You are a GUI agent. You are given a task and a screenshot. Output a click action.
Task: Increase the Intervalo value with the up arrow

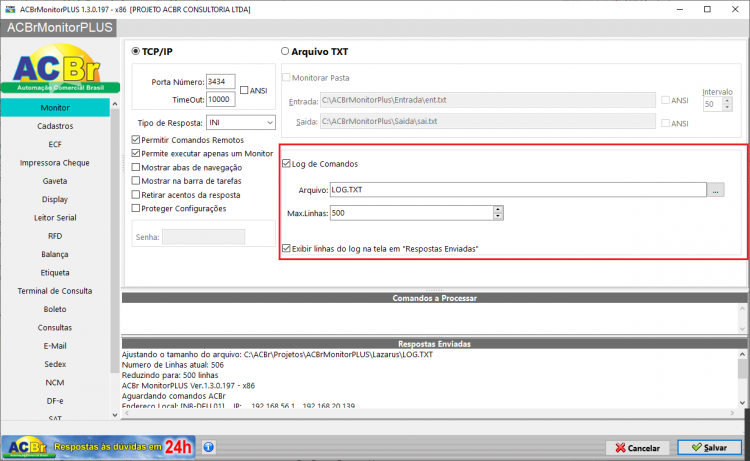[727, 101]
